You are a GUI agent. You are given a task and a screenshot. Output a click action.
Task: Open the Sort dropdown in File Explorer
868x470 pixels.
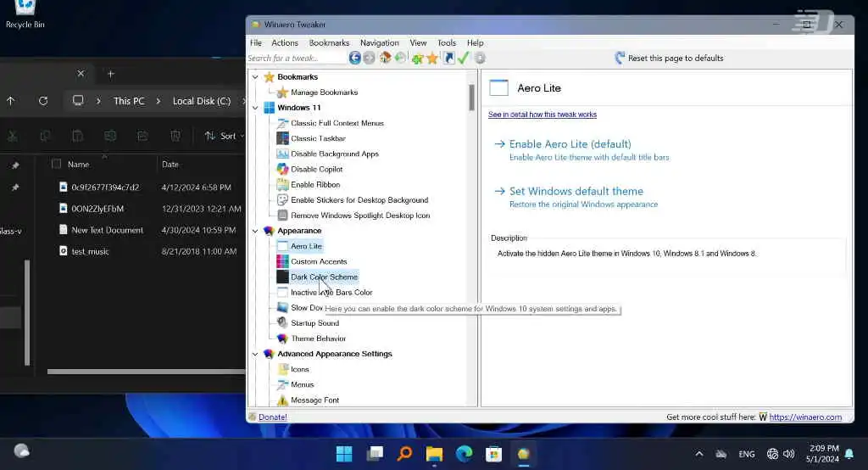224,136
